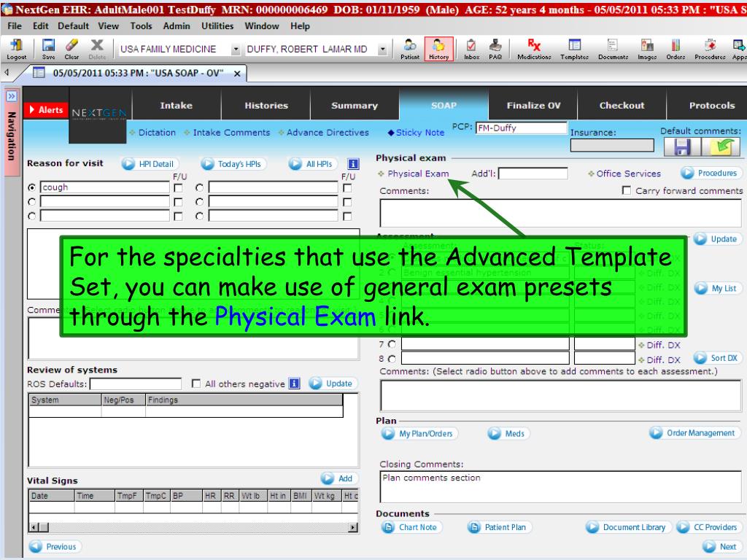
Task: Click the info icon next to All HPIs
Action: [353, 164]
